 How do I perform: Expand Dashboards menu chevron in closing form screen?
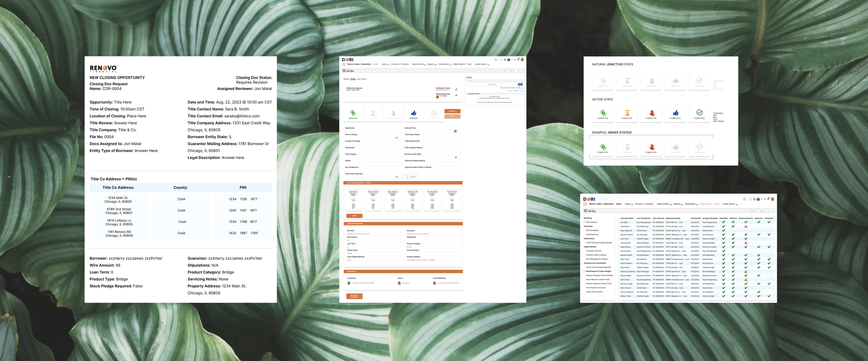[450, 65]
